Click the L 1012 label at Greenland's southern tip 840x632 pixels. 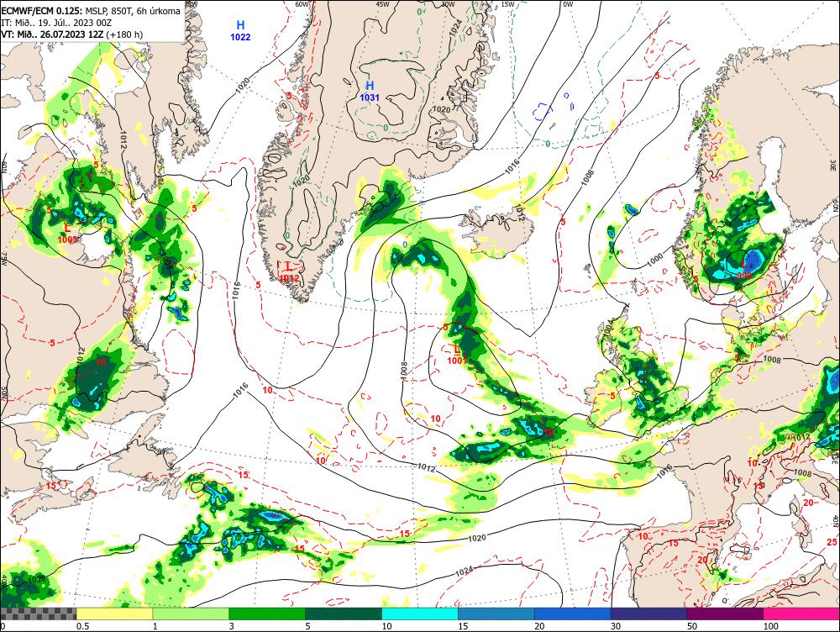(x=289, y=271)
